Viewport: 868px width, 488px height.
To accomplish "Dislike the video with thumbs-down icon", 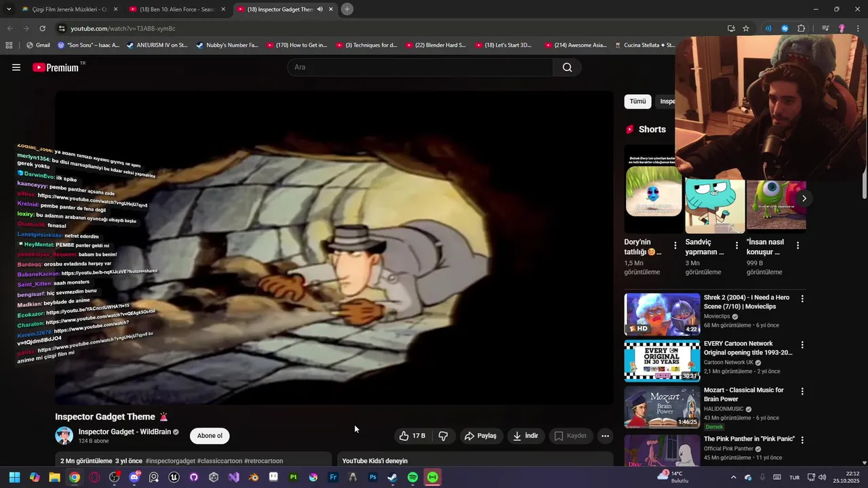I will pyautogui.click(x=443, y=436).
